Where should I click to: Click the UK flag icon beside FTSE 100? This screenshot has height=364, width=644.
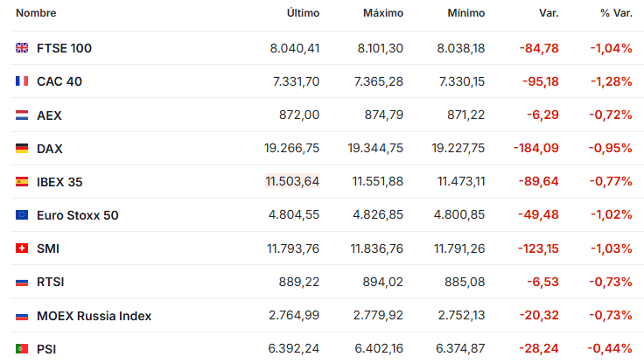22,48
